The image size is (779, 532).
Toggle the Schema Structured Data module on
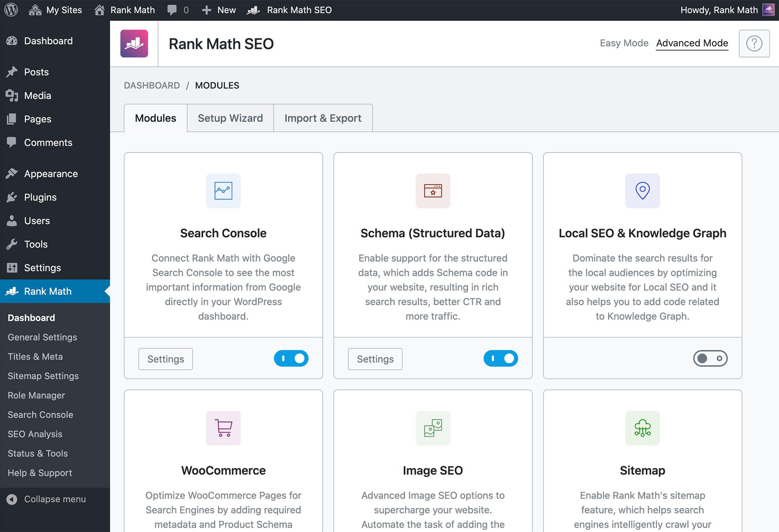[500, 358]
